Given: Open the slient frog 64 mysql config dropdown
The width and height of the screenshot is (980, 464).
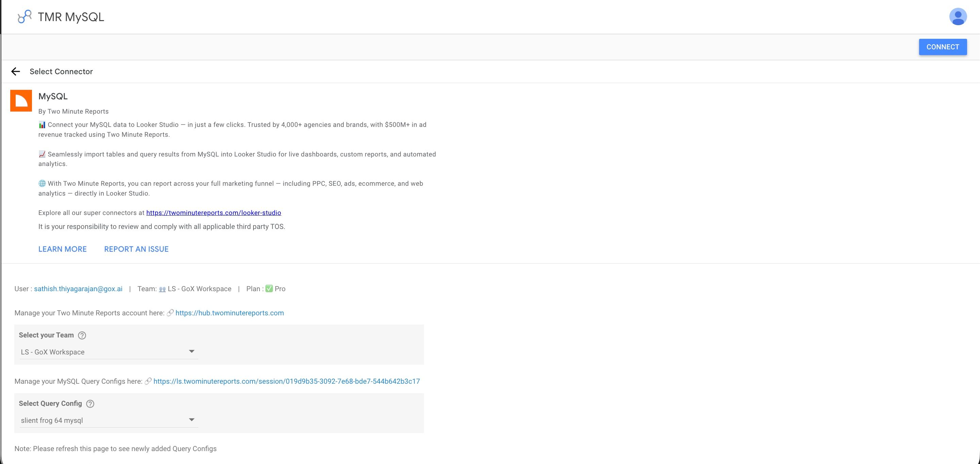Looking at the screenshot, I should click(109, 420).
